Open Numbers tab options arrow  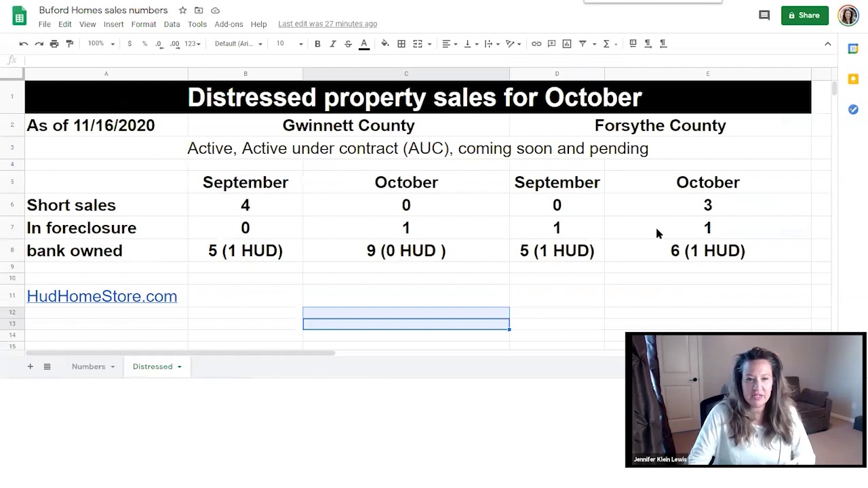(x=113, y=367)
